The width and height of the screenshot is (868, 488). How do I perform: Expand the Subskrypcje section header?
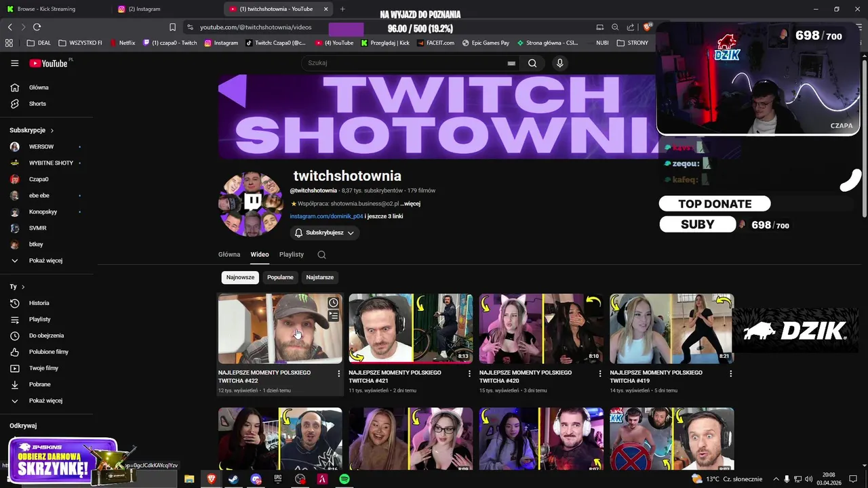coord(31,130)
